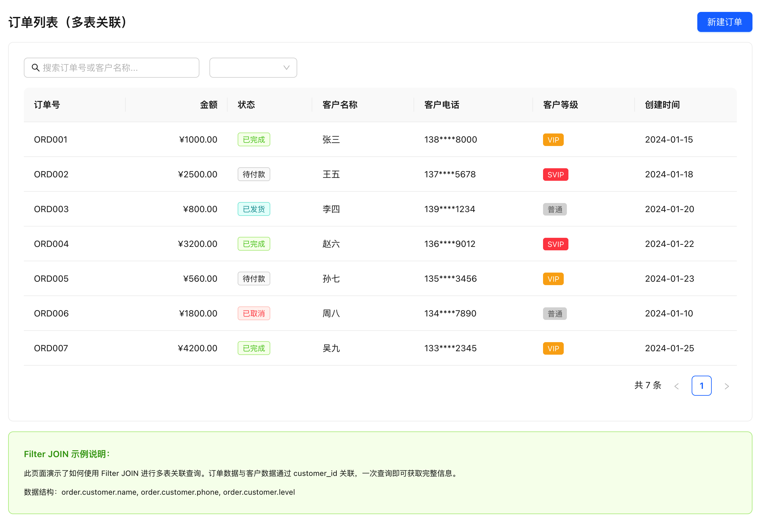
Task: Click the SVIP tag for 王五
Action: pos(556,174)
